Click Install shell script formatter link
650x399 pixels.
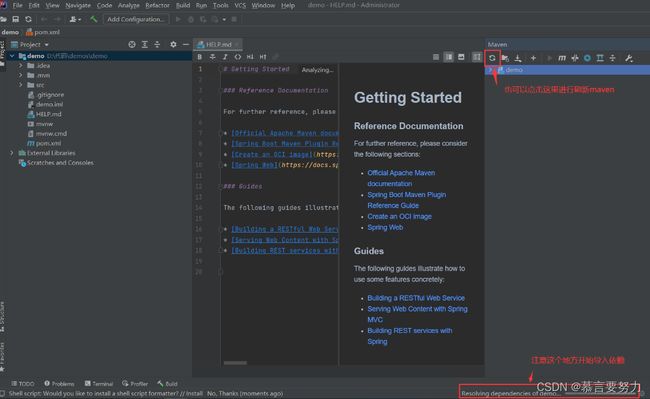pyautogui.click(x=194, y=394)
